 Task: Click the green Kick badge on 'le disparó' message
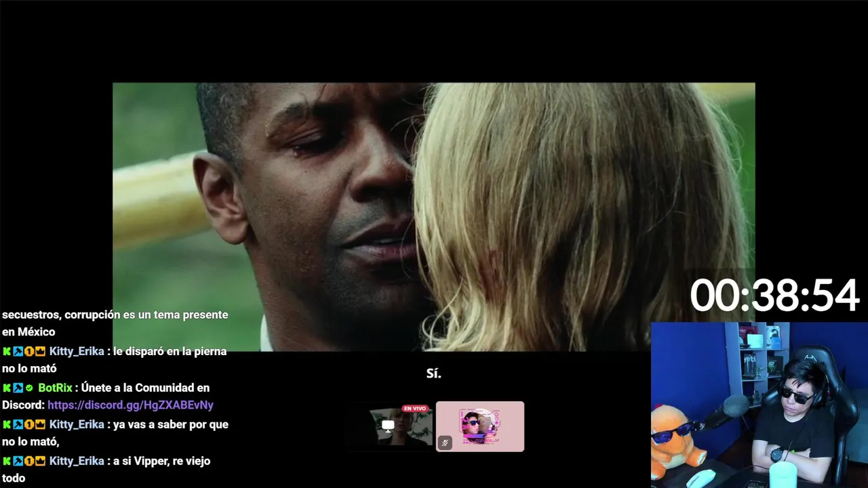(x=7, y=352)
